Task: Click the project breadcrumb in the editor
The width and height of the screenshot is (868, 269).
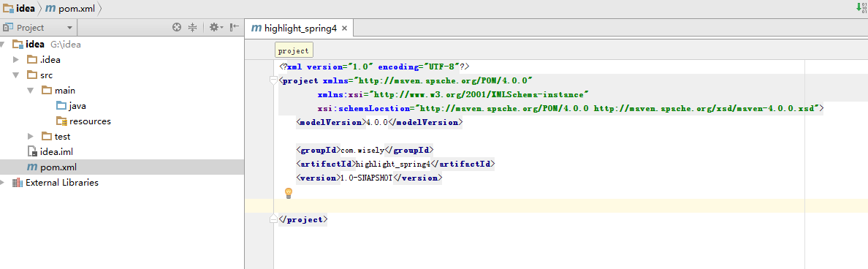Action: (x=294, y=50)
